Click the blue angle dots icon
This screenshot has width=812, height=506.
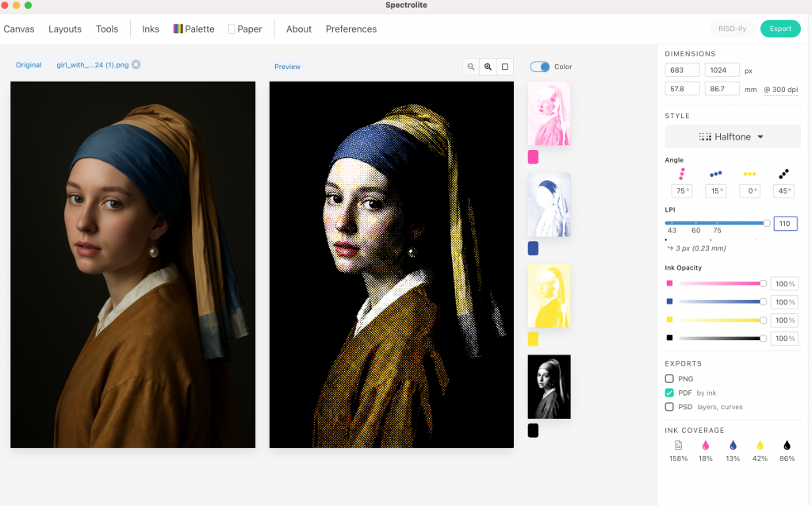coord(715,174)
